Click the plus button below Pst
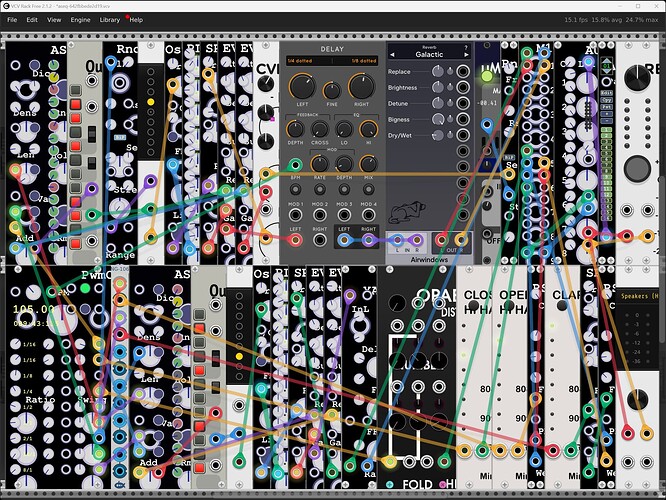This screenshot has height=500, width=666. [x=606, y=114]
